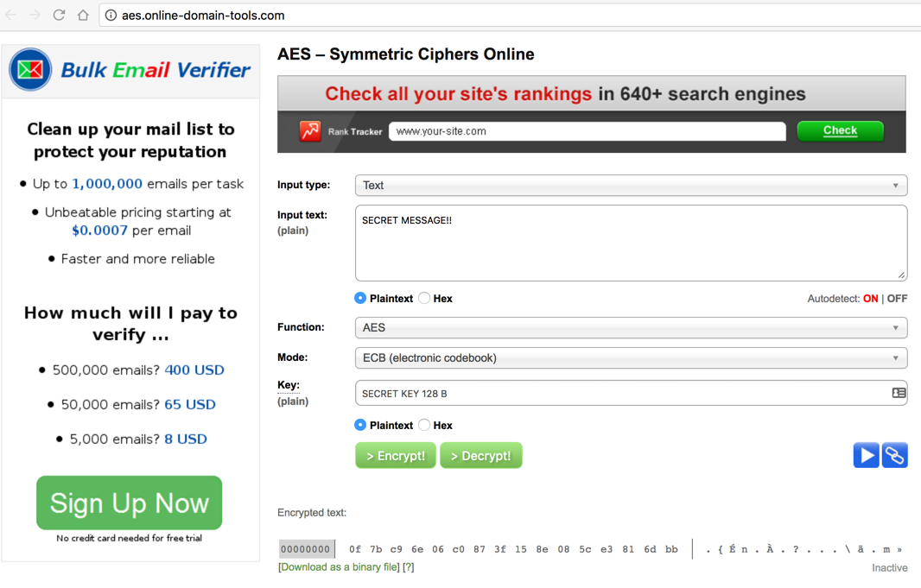The width and height of the screenshot is (921, 588).
Task: Open the Input type dropdown
Action: pos(631,186)
